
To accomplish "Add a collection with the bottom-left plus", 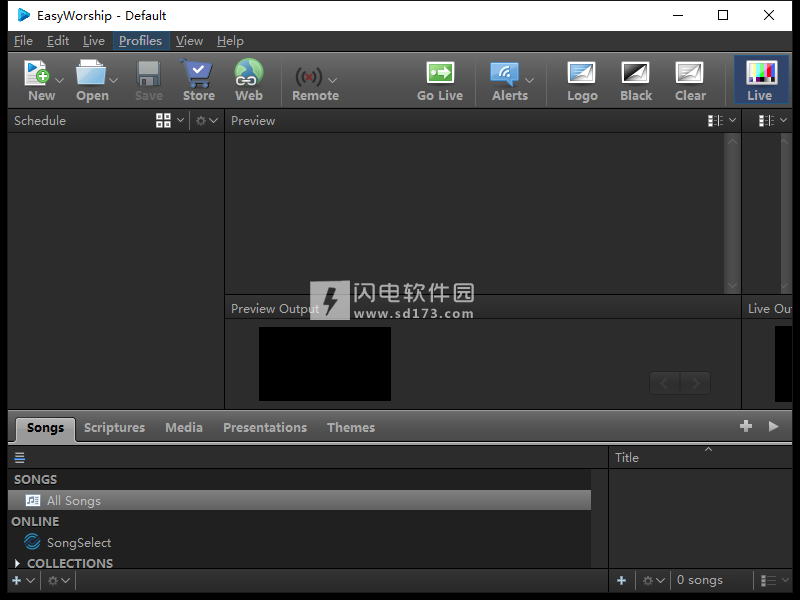I will point(17,581).
